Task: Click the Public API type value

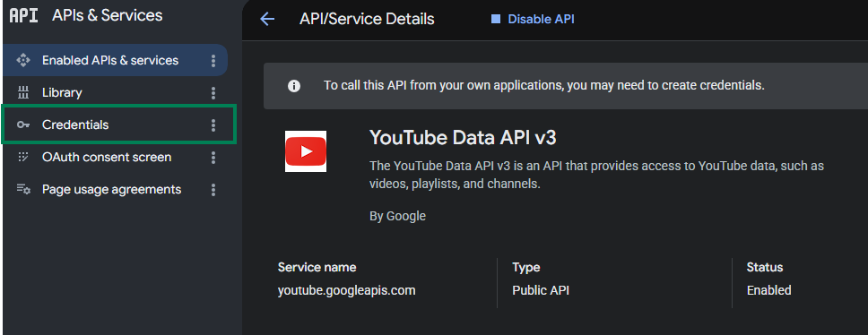Action: (541, 290)
